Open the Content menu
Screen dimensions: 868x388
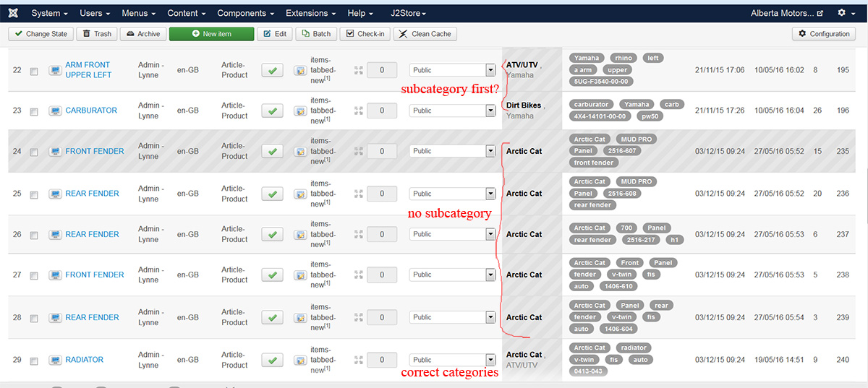pyautogui.click(x=186, y=13)
